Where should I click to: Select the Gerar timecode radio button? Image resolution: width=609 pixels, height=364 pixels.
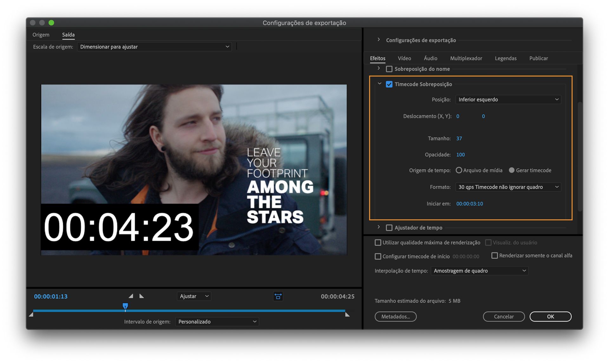pos(512,170)
